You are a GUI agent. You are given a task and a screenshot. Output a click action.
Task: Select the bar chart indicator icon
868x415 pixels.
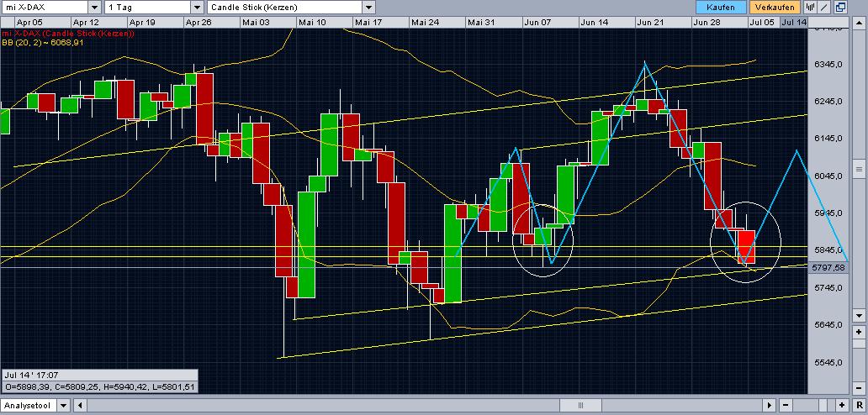pos(811,8)
